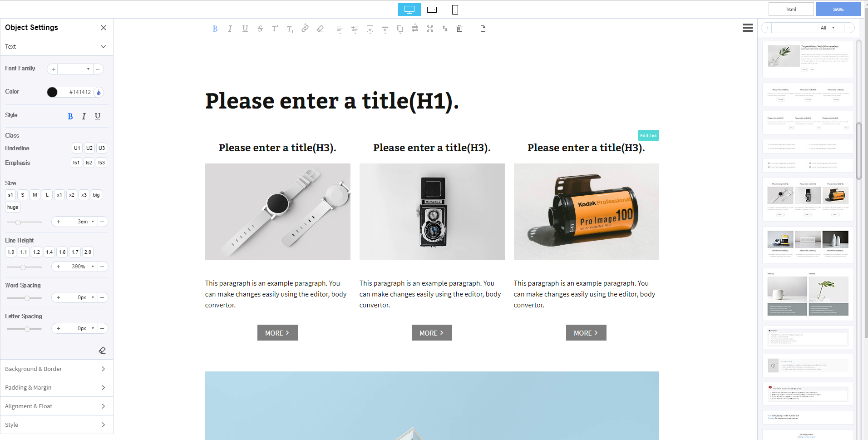Click the fullscreen expand arrows icon
Screen dimensions: 868x440
point(430,29)
